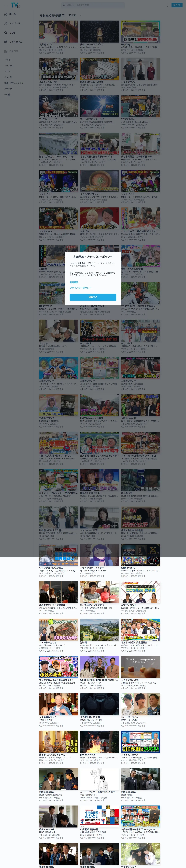Open 名探偵コナン thumbnail

click(x=58, y=31)
